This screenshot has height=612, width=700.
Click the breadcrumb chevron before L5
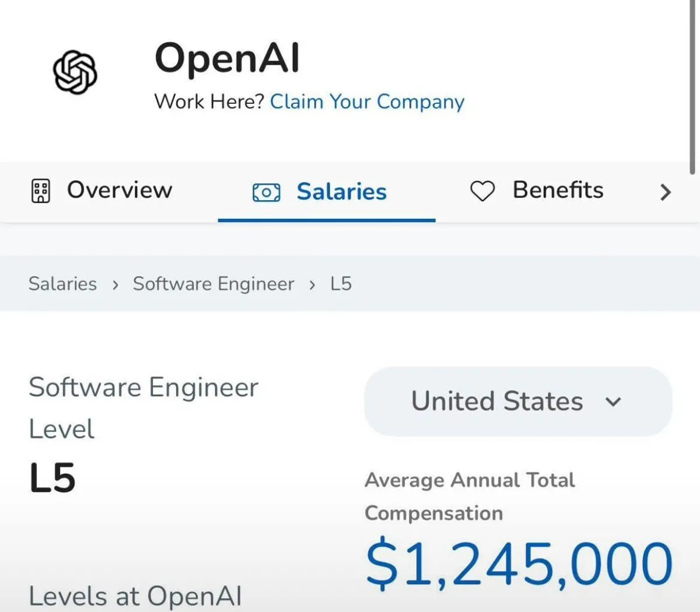tap(313, 285)
